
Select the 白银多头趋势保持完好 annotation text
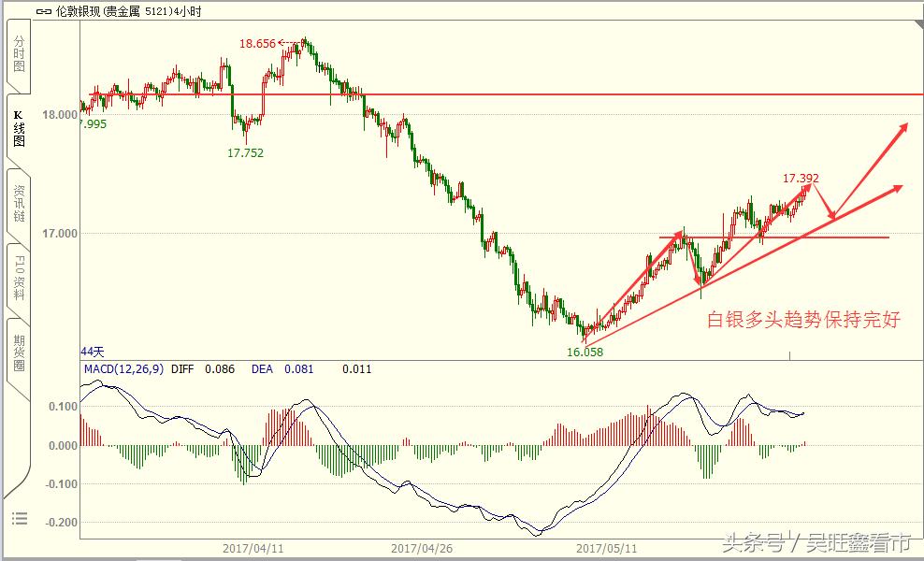click(x=803, y=320)
